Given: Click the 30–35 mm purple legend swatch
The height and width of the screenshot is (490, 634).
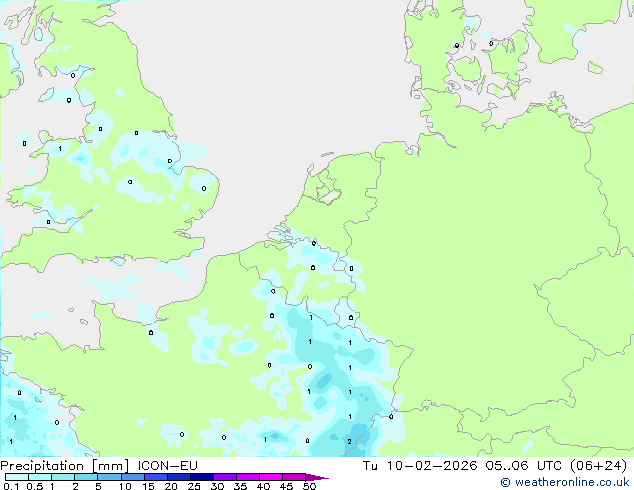Looking at the screenshot, I should click(224, 477).
